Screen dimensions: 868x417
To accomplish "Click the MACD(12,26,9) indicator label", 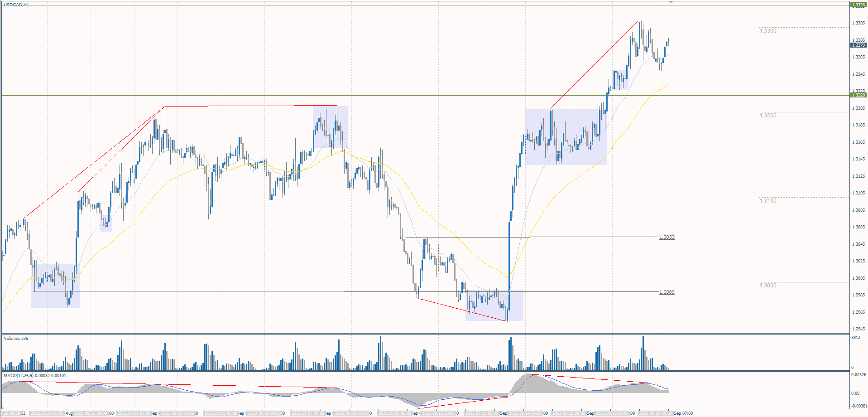I will [35, 376].
